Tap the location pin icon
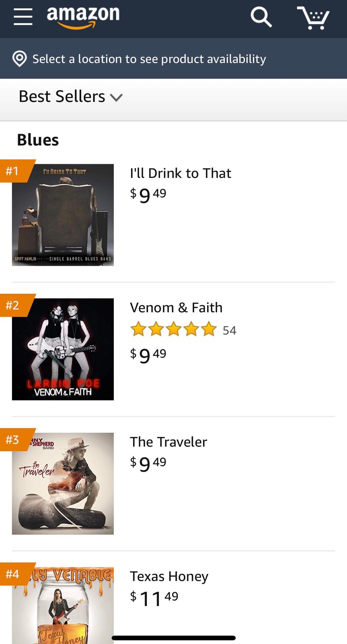 pos(19,59)
